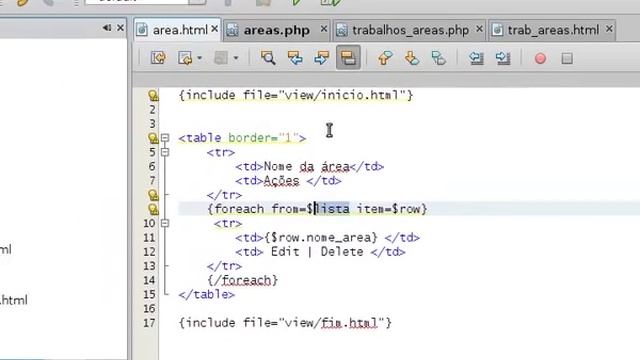Click Previous Bookmark icon
This screenshot has height=360, width=640.
[385, 58]
